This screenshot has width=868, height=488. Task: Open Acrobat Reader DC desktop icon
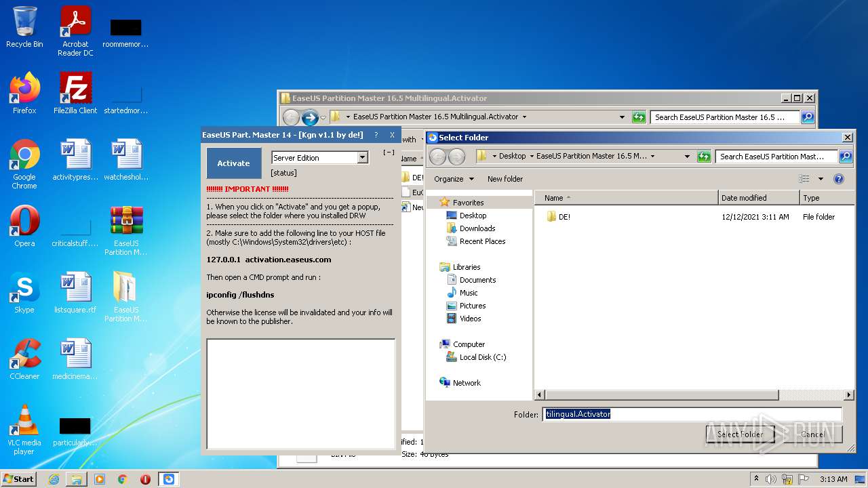pyautogui.click(x=75, y=30)
